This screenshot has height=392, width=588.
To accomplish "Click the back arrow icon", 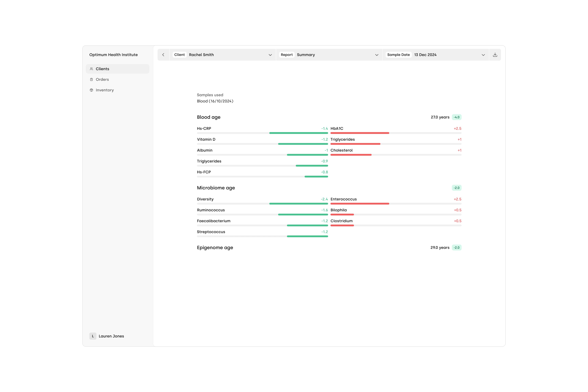I will 163,55.
